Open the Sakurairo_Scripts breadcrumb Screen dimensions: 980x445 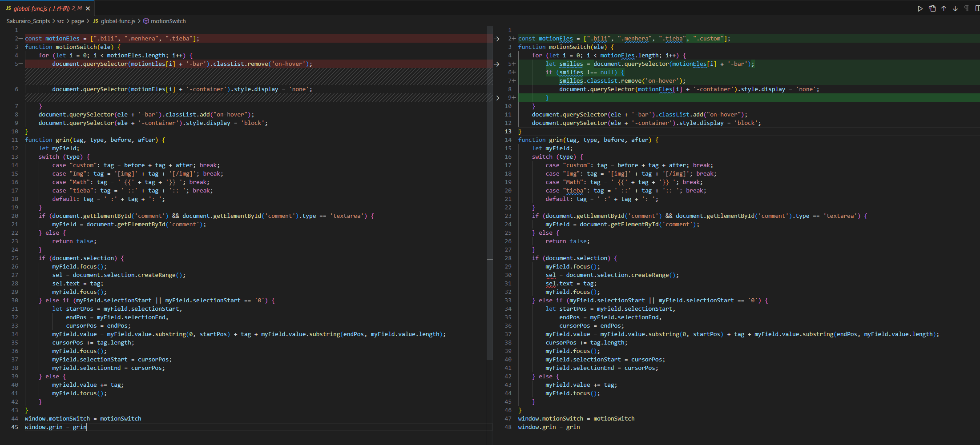pos(28,21)
